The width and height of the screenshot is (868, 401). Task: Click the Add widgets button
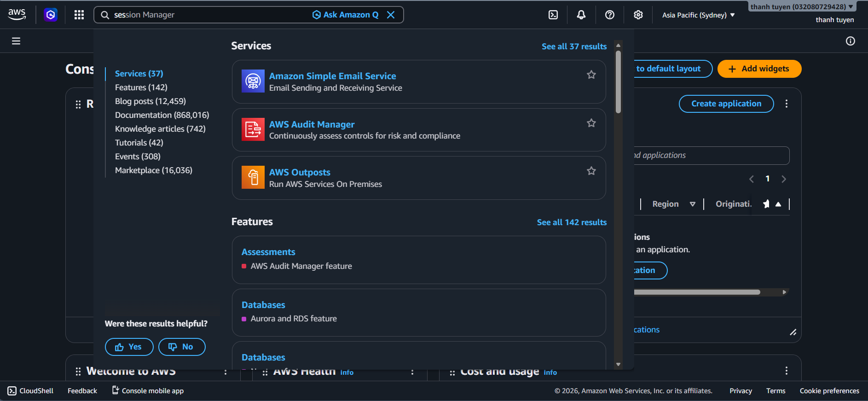[759, 69]
